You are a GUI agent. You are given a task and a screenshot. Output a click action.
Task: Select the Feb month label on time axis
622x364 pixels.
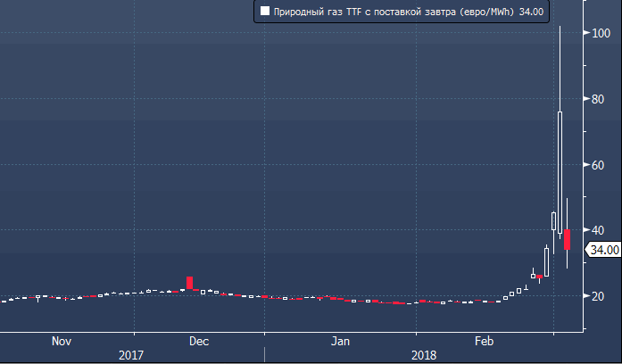[x=485, y=341]
